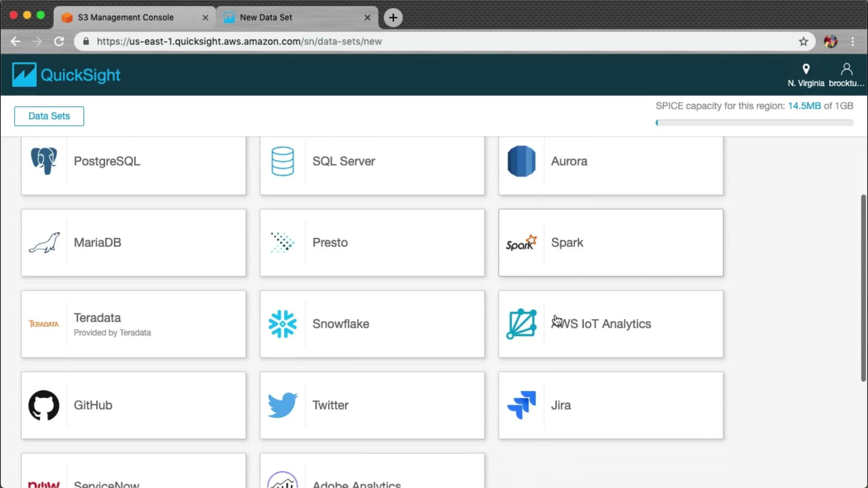This screenshot has height=488, width=868.
Task: Click the SPICE capacity usage bar
Action: [x=754, y=122]
